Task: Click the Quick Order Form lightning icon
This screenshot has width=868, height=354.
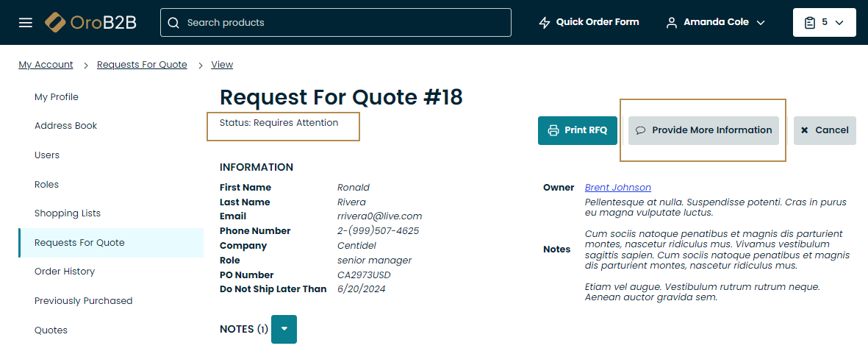Action: coord(545,23)
